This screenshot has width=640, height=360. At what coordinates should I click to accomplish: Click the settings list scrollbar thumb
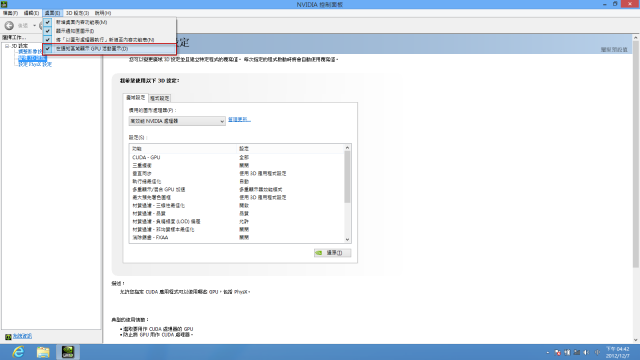(x=347, y=177)
